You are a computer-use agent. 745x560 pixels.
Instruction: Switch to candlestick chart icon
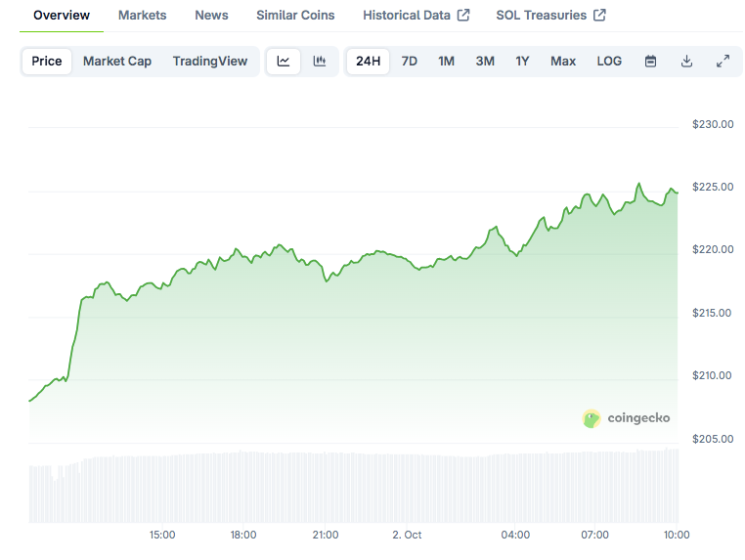click(319, 61)
